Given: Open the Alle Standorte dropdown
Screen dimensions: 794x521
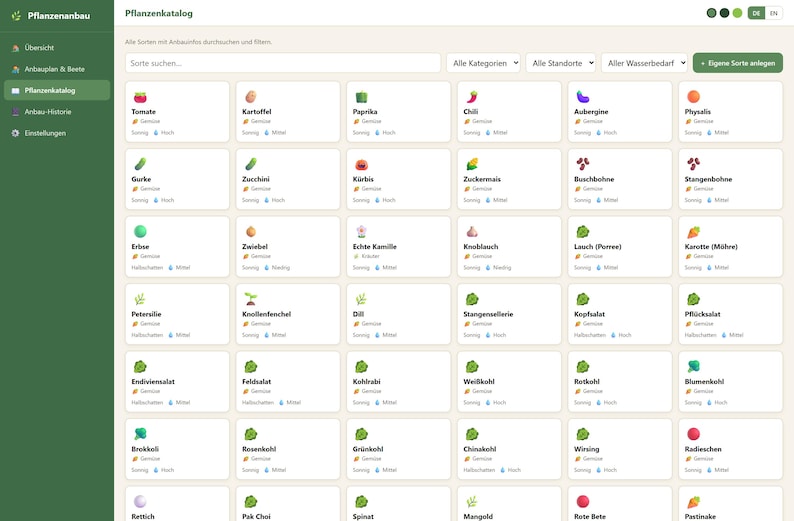Looking at the screenshot, I should [561, 63].
